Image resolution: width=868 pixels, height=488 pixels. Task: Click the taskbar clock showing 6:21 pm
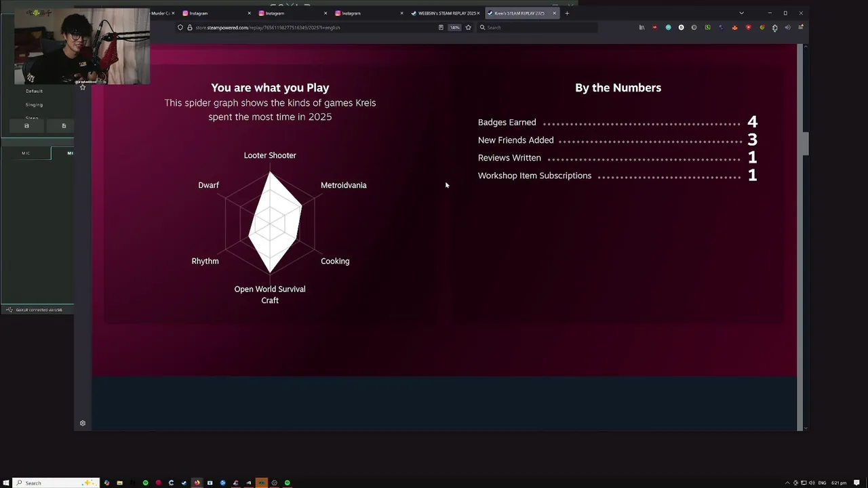tap(839, 483)
